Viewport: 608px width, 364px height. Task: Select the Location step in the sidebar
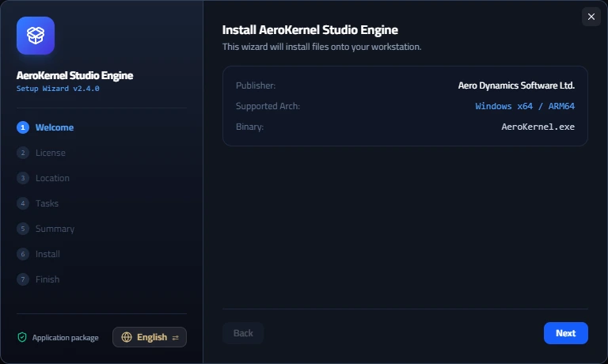click(43, 178)
